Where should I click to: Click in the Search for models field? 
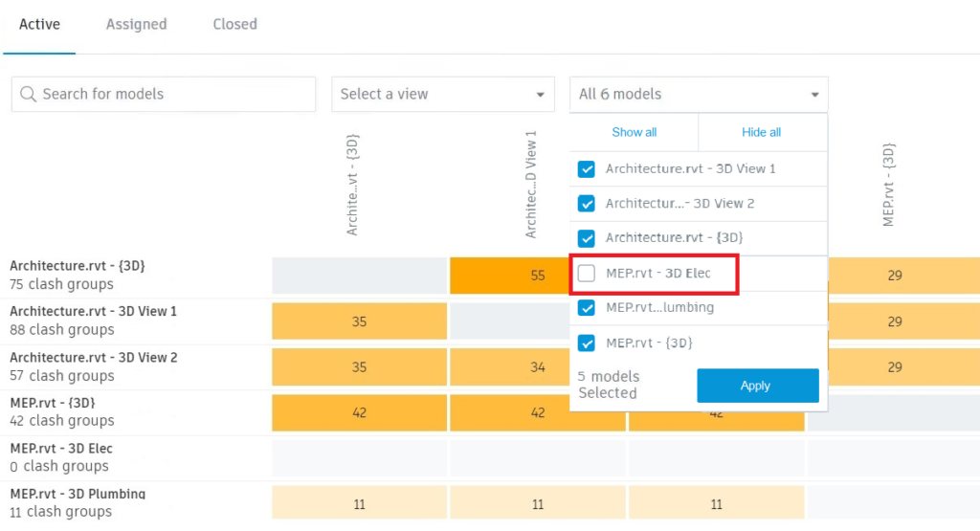[x=163, y=95]
